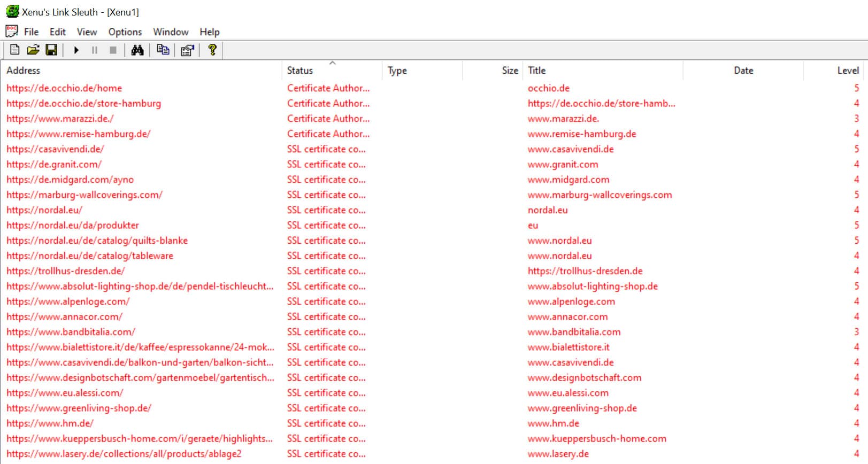Open the View menu
Screen dimensions: 868x464
click(x=87, y=32)
